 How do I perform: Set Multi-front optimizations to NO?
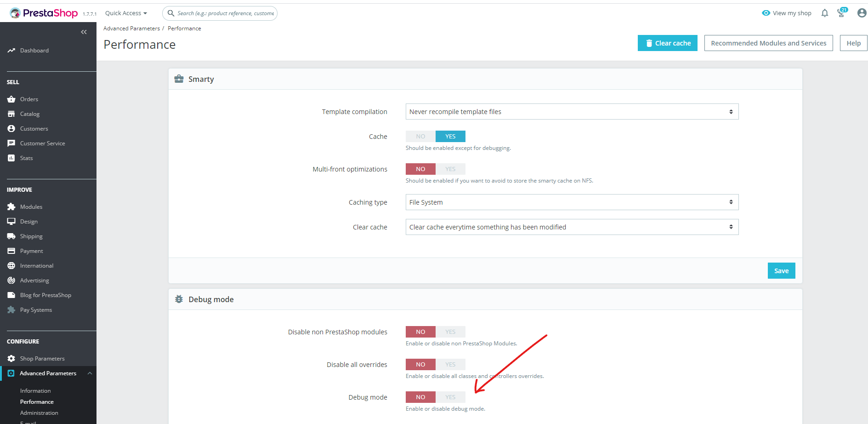point(420,169)
